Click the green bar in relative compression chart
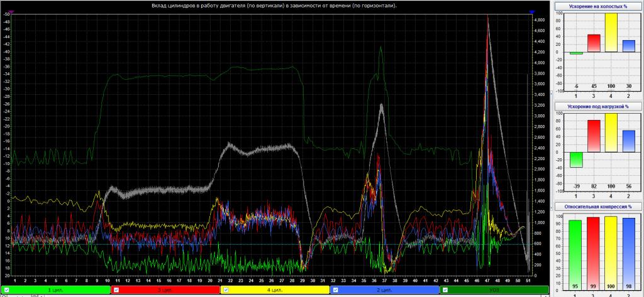 (x=575, y=254)
